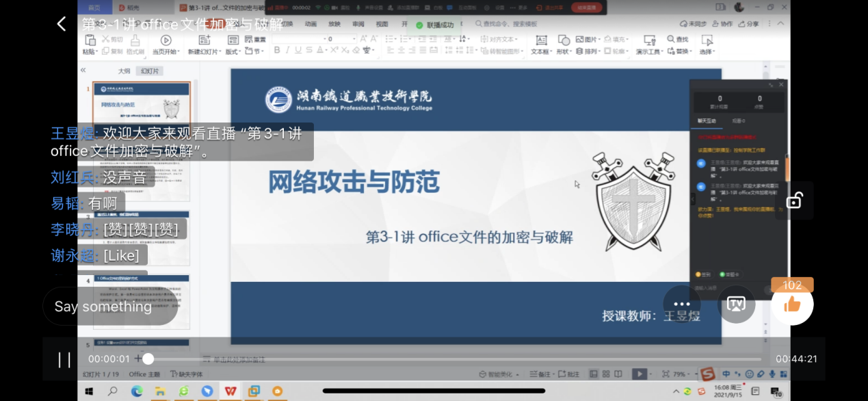Start slideshow from status bar play button
The height and width of the screenshot is (401, 868).
coord(638,374)
